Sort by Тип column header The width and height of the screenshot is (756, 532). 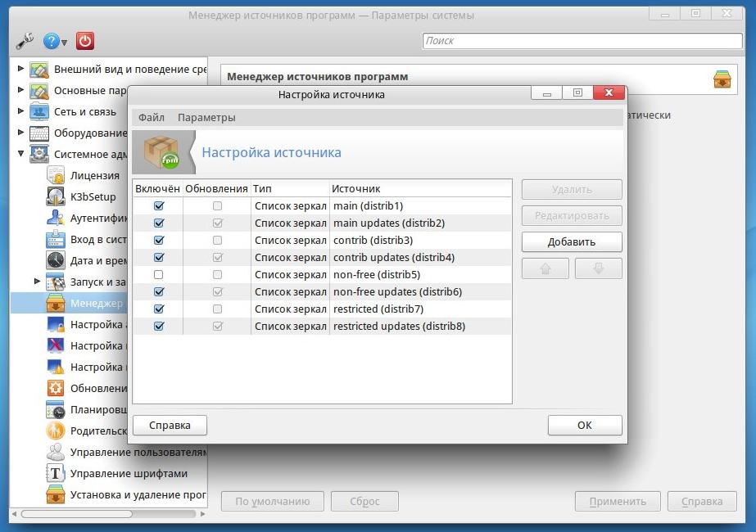pyautogui.click(x=290, y=188)
